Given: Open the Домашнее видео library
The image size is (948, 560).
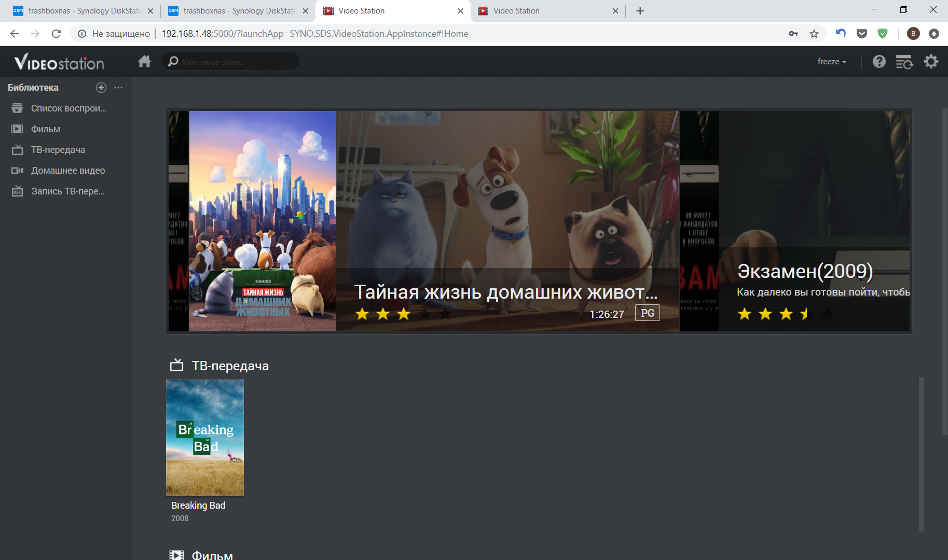Looking at the screenshot, I should click(65, 171).
